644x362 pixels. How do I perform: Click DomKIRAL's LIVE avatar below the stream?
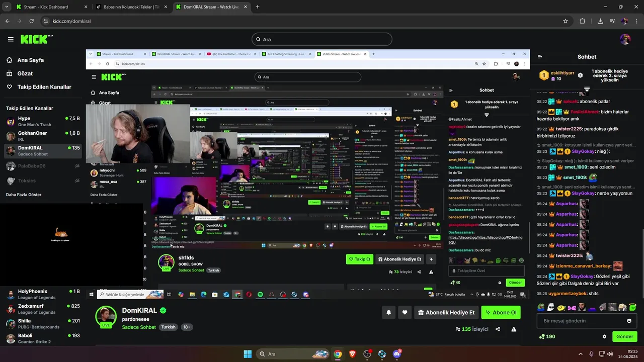point(106,317)
